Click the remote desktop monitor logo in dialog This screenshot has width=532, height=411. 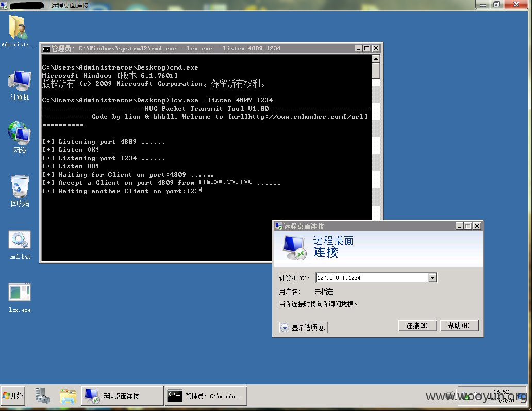coord(294,248)
